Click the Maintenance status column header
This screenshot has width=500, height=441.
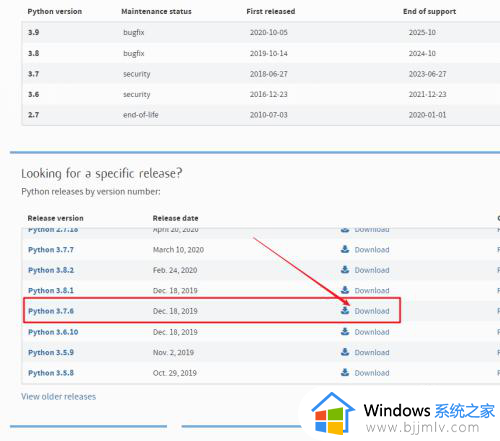(x=156, y=11)
